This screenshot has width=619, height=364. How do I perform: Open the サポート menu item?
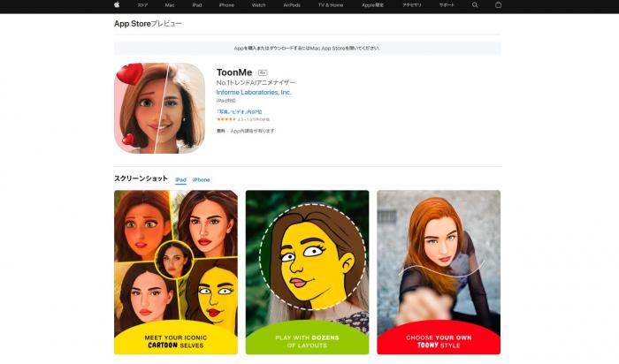tap(446, 5)
